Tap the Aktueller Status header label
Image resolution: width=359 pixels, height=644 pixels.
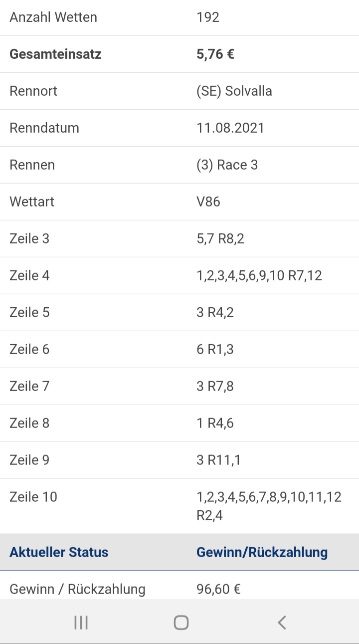click(59, 552)
